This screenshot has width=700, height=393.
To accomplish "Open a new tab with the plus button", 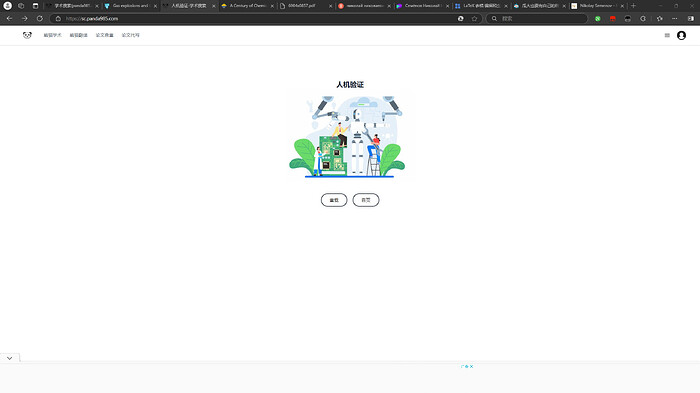I will [x=633, y=6].
